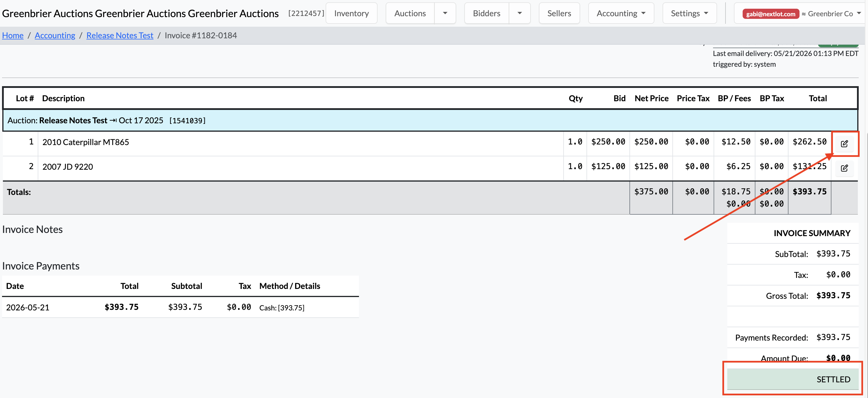Edit lot 1 Caterpillar MT865 line item
This screenshot has height=398, width=868.
(x=844, y=144)
